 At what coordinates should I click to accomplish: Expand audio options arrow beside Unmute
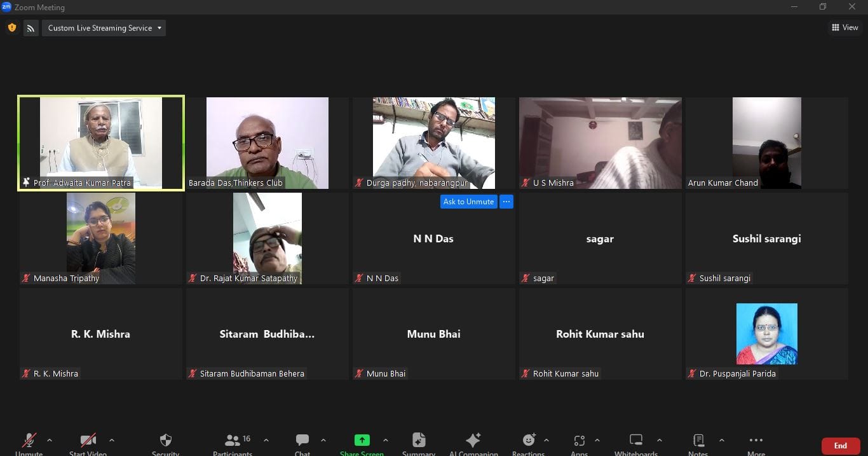[x=50, y=440]
